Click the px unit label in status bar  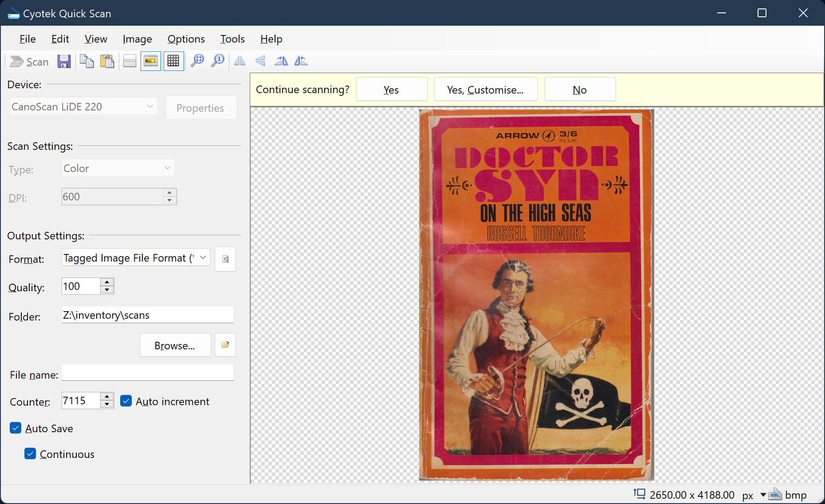748,495
